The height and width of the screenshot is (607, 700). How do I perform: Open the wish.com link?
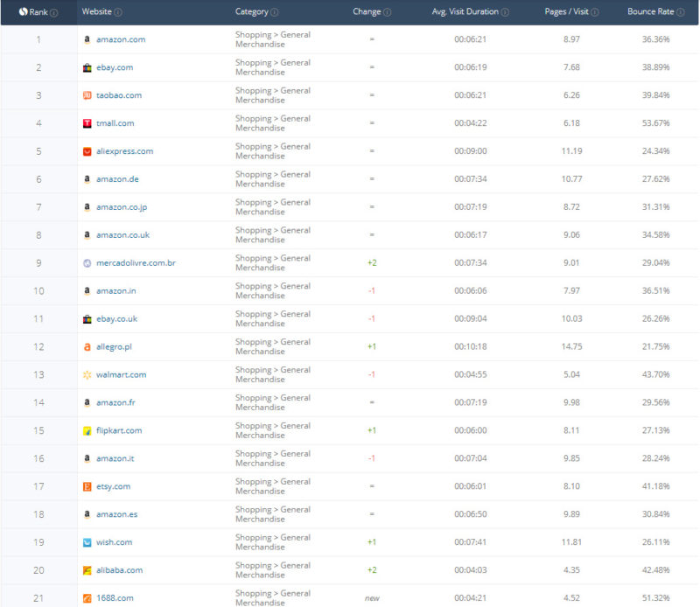[115, 542]
